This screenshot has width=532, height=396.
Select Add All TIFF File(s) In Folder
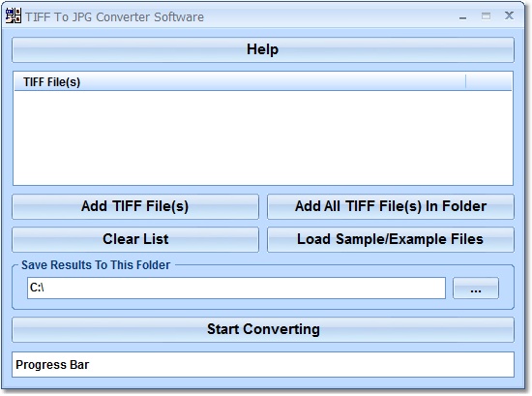[x=391, y=206]
